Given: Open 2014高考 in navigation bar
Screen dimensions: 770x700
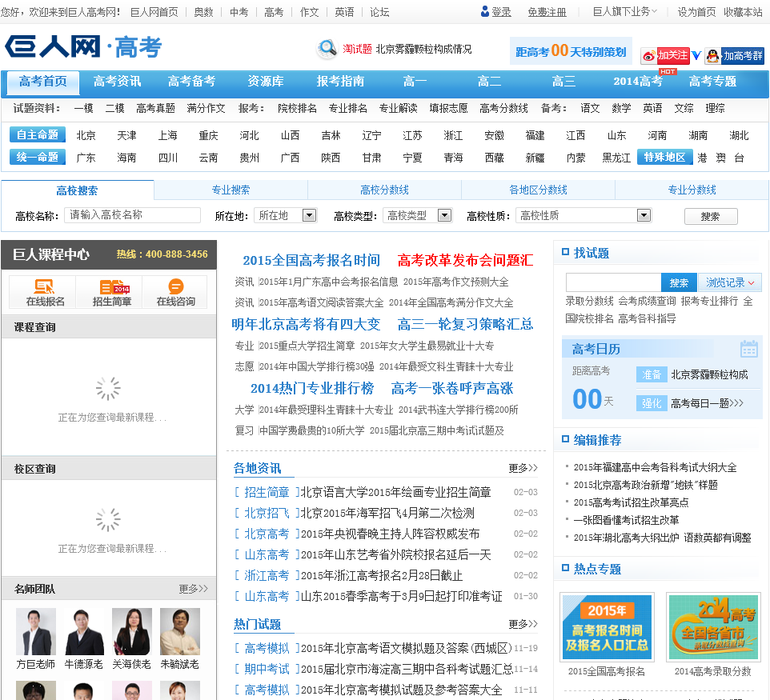Looking at the screenshot, I should (638, 82).
